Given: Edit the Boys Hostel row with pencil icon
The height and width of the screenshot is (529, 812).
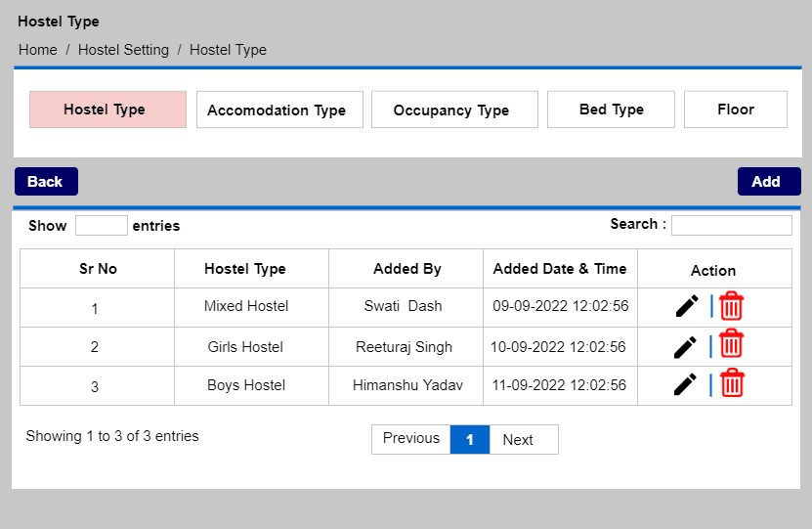Looking at the screenshot, I should click(685, 385).
